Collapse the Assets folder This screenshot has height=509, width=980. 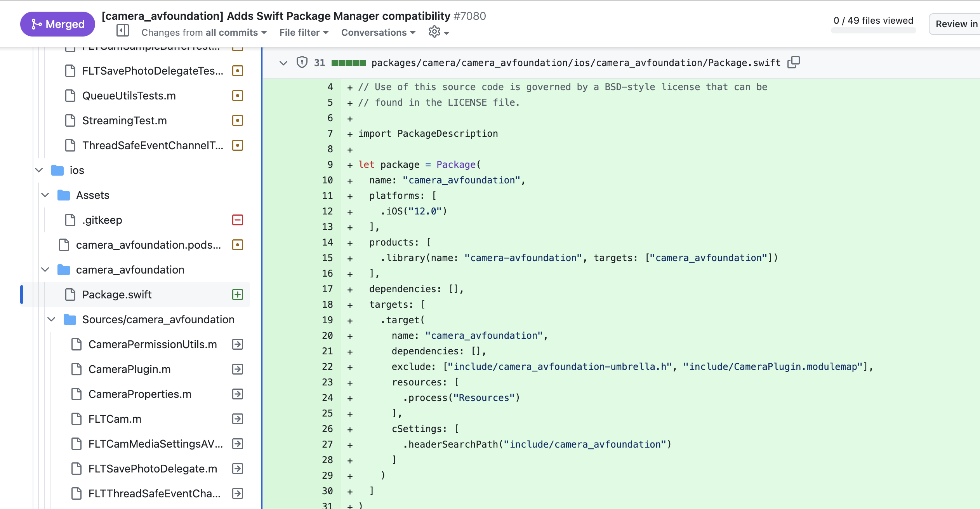tap(45, 195)
